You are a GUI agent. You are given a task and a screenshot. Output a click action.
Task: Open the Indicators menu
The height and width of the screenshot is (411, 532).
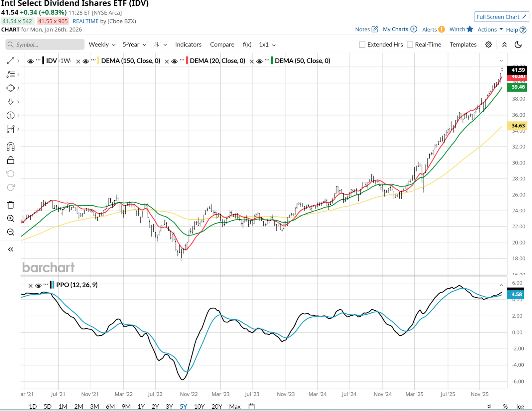click(188, 45)
